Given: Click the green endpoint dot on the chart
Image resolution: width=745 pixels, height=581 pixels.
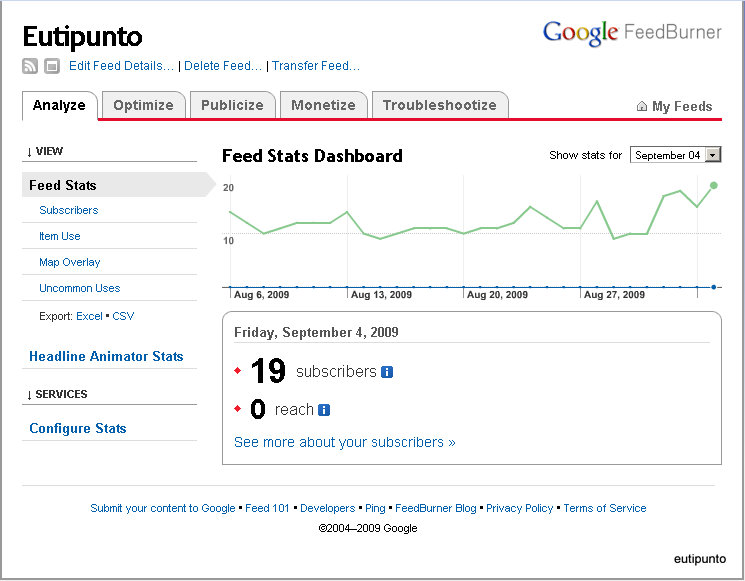Looking at the screenshot, I should coord(714,185).
